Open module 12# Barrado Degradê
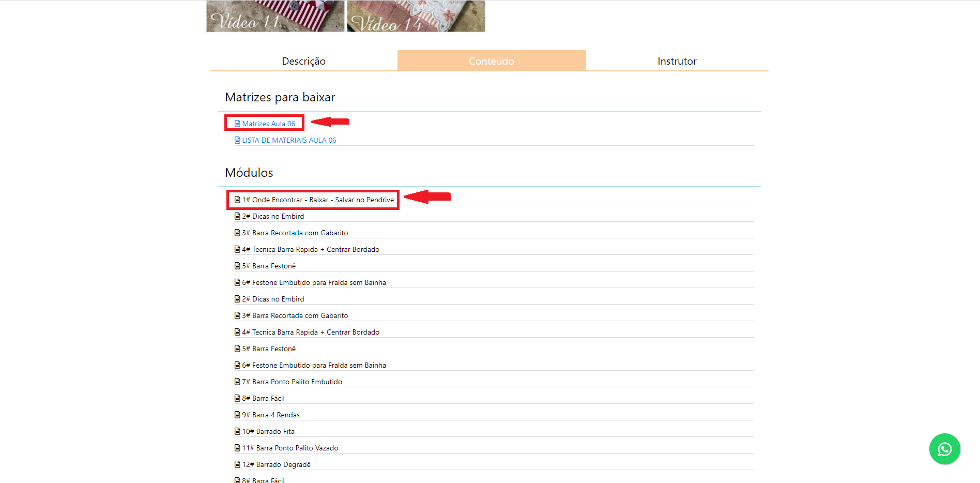The height and width of the screenshot is (483, 980). coord(277,464)
